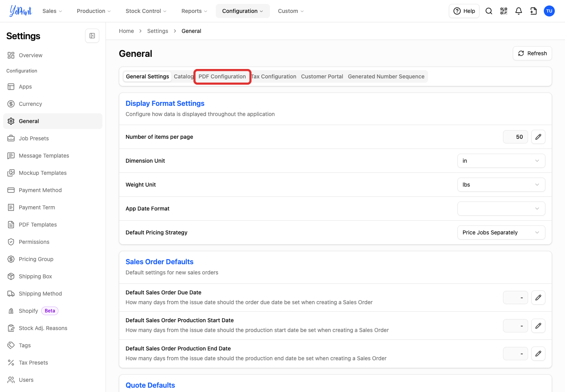Switch to the Customer Portal tab

[x=322, y=76]
